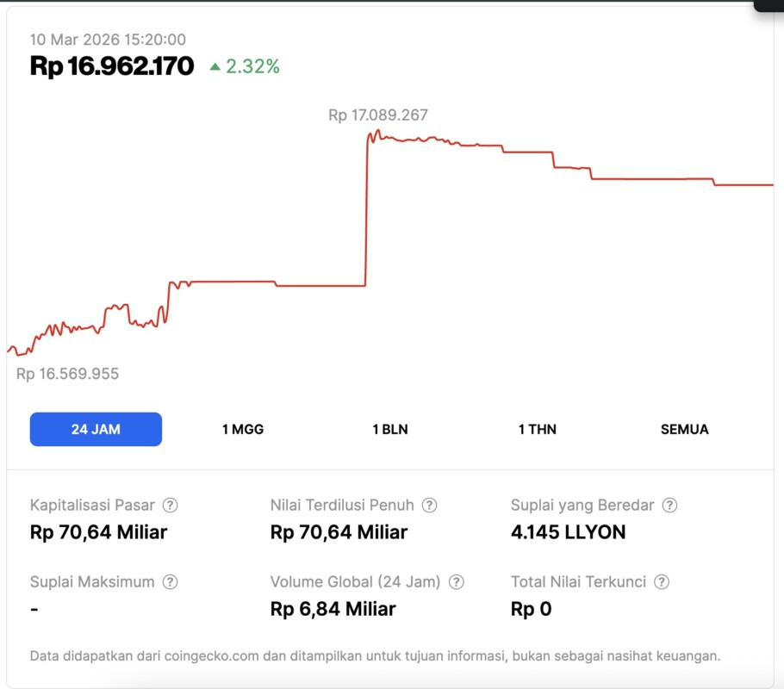Click the Rp 6,84 Miliar volume value
Image resolution: width=784 pixels, height=689 pixels.
click(x=333, y=609)
